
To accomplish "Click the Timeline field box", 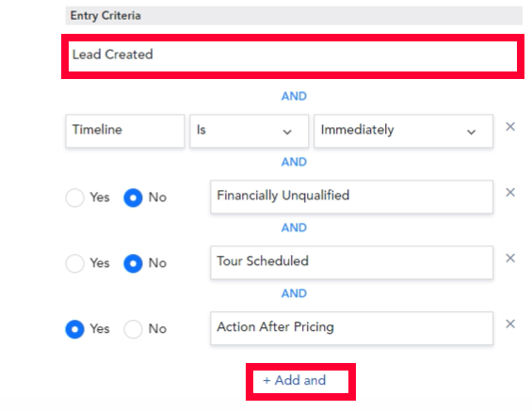I will point(125,131).
